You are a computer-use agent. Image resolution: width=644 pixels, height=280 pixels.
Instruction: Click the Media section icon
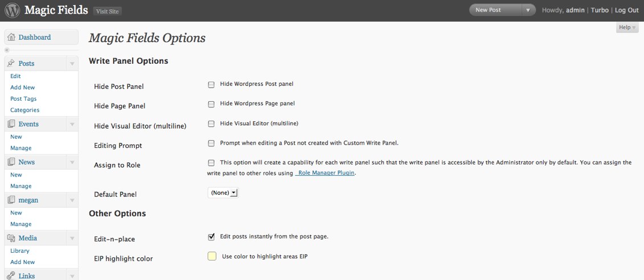pos(11,238)
